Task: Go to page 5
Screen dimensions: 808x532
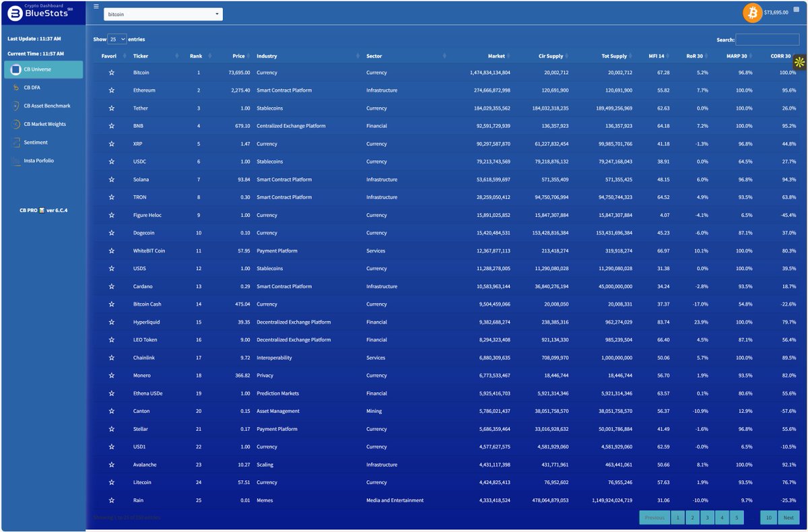Action: [x=737, y=517]
